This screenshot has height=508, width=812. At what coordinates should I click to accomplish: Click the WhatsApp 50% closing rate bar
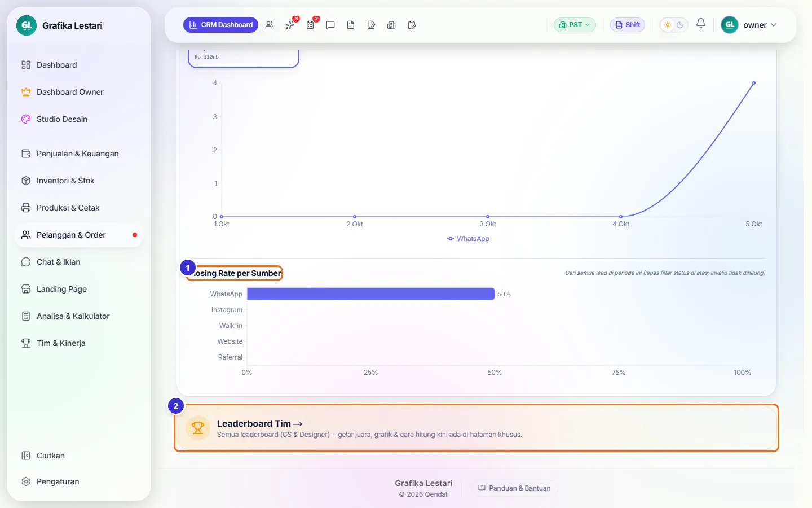(371, 294)
